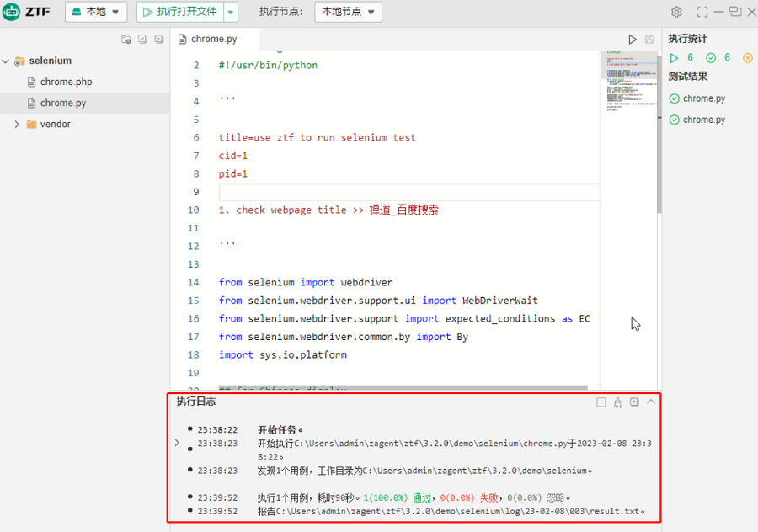This screenshot has height=532, width=758.
Task: Click the run script icon above editor
Action: click(633, 39)
